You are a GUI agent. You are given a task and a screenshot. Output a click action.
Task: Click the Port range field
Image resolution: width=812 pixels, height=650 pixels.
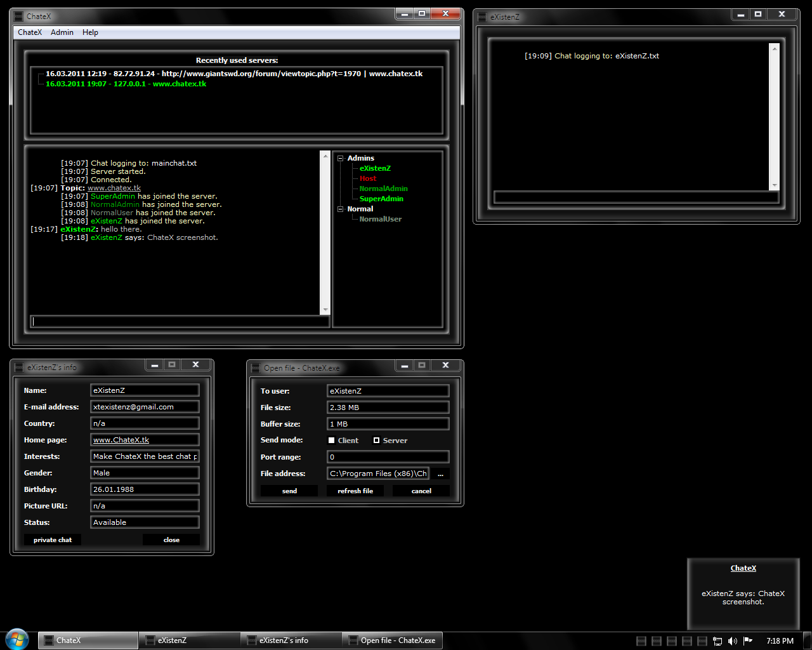click(x=388, y=457)
